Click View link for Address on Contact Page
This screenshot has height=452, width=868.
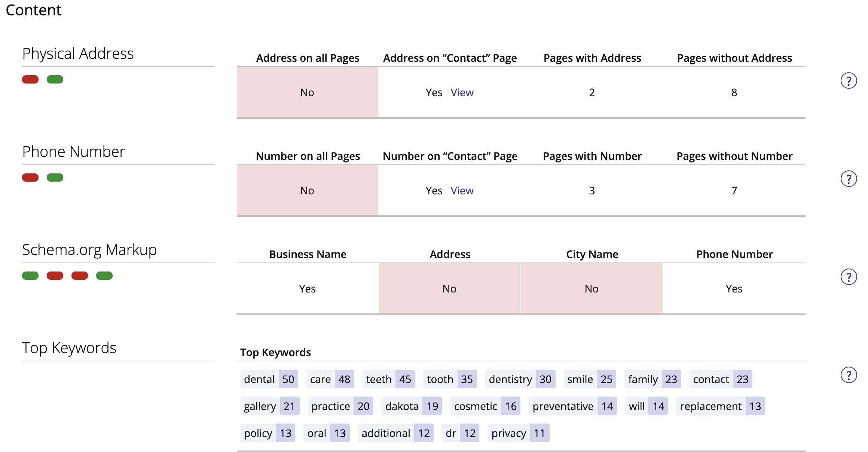tap(462, 92)
